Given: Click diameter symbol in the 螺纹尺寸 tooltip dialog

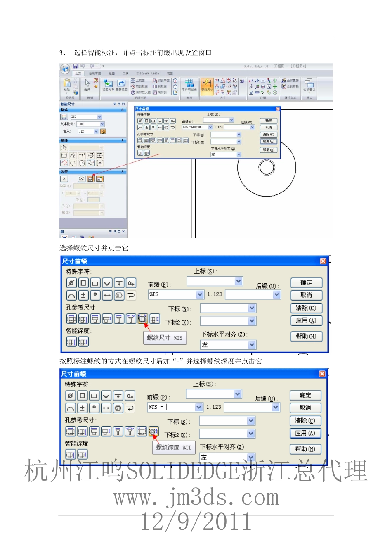Looking at the screenshot, I should pos(71,283).
